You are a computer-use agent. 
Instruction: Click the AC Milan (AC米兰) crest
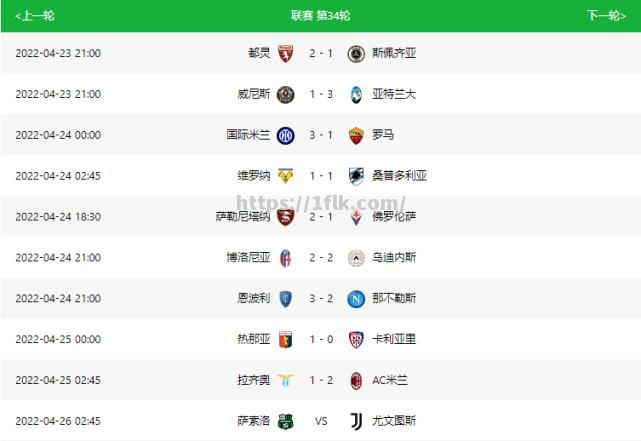click(356, 381)
